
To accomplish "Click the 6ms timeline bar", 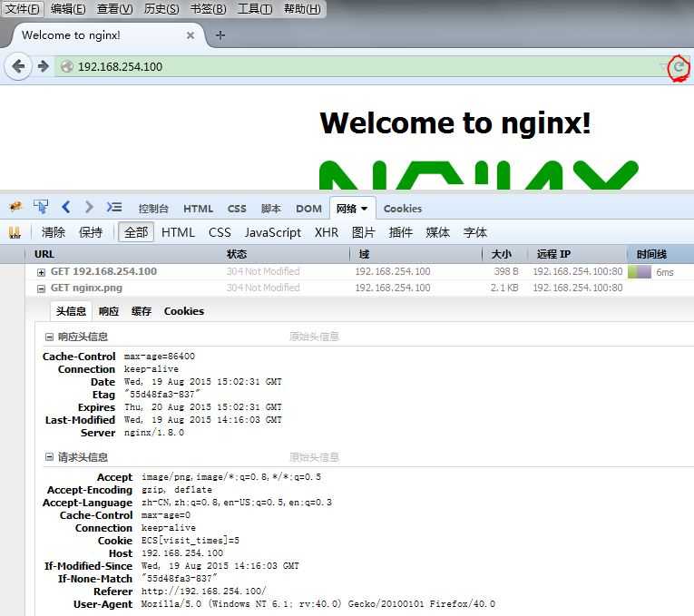I will 640,272.
